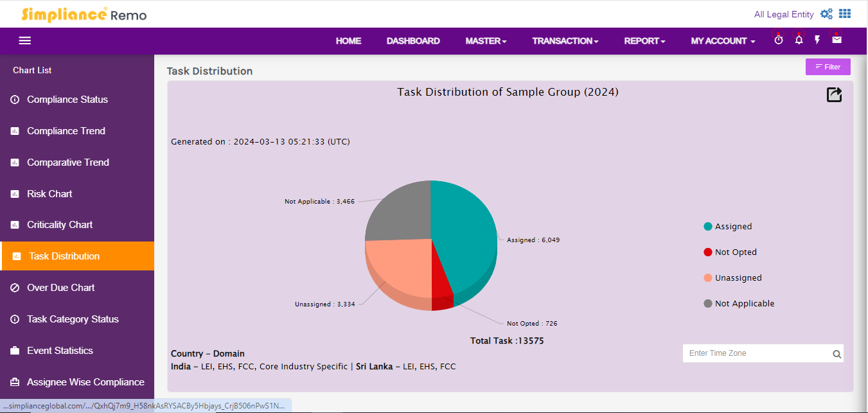Go to the DASHBOARD menu item
868x413 pixels.
(413, 40)
